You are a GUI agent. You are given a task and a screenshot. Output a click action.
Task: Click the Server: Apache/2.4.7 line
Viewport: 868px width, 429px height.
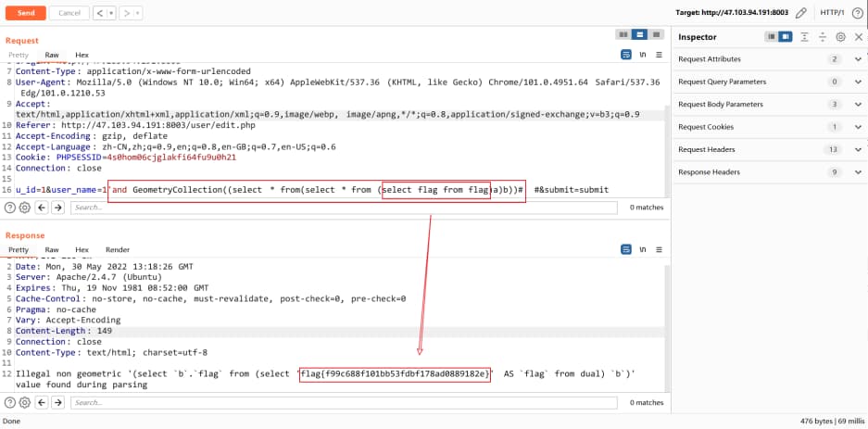click(x=89, y=277)
